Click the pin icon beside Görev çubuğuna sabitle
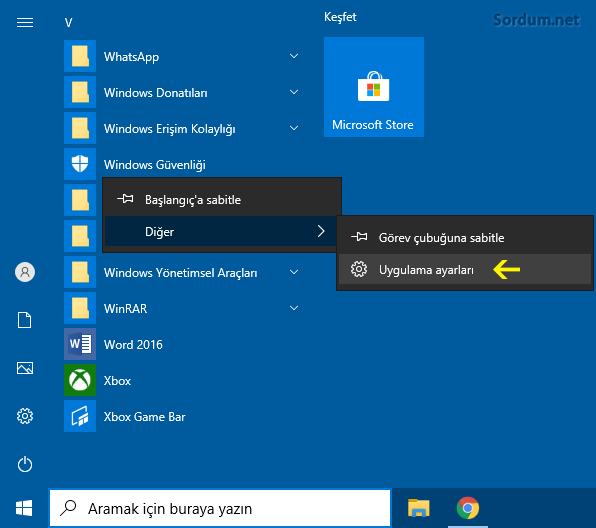596x528 pixels. pyautogui.click(x=359, y=237)
